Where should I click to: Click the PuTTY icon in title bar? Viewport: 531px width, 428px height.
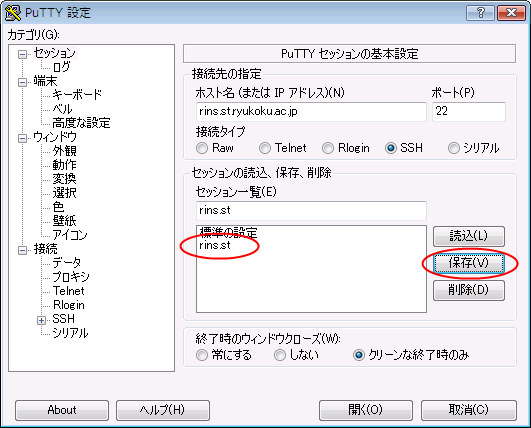(x=13, y=13)
